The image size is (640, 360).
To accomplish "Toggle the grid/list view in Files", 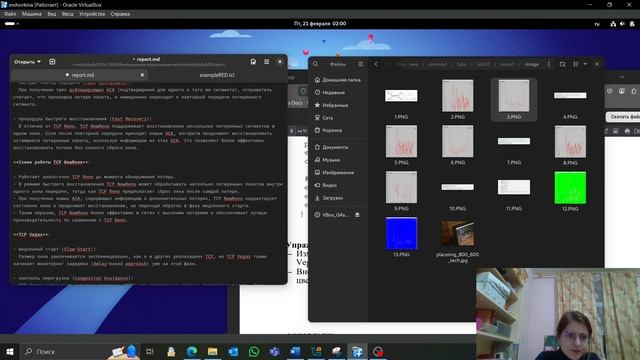I will [x=576, y=64].
